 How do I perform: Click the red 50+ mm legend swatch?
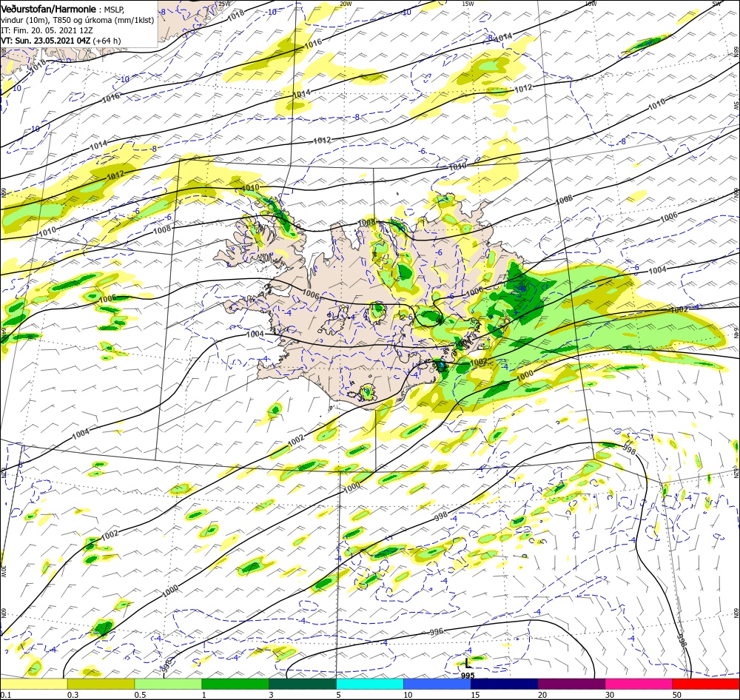point(706,684)
